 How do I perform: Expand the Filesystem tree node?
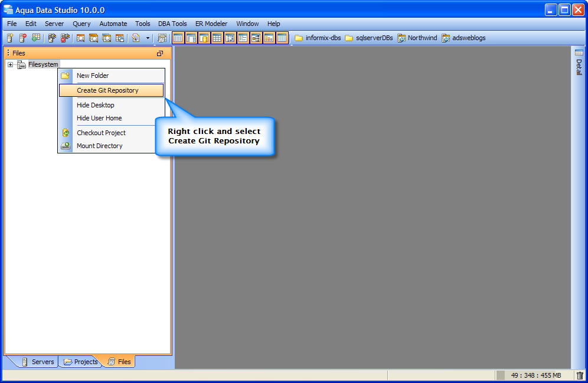coord(10,64)
